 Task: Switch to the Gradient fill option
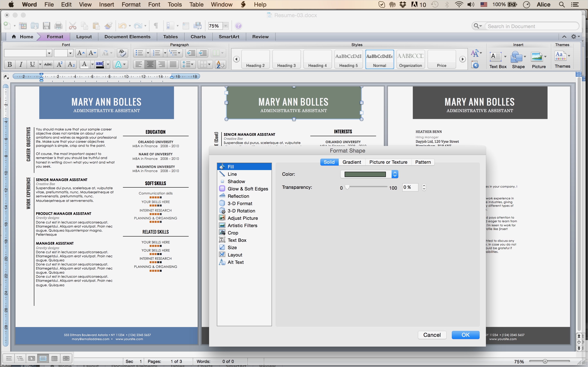click(352, 162)
